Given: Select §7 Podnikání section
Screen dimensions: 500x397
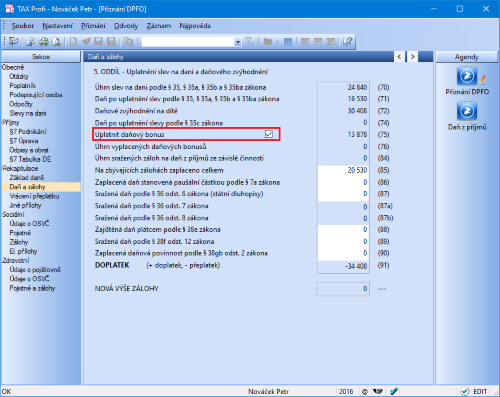Looking at the screenshot, I should coord(28,132).
